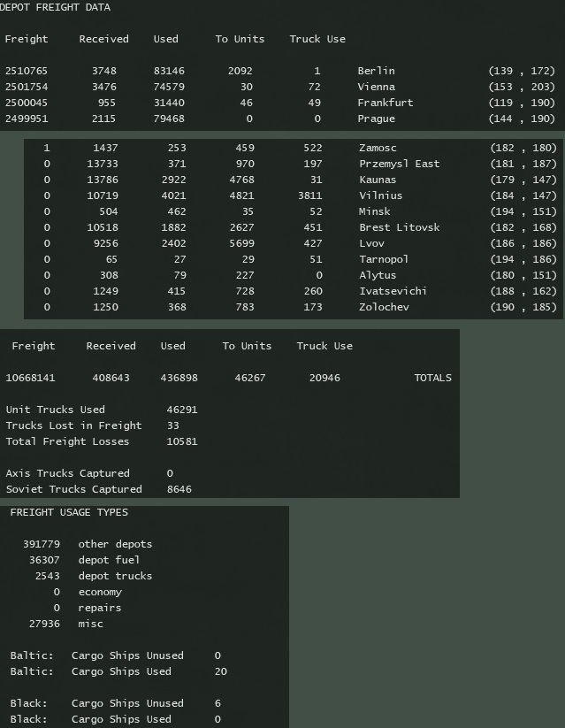Select the Prague depot name
This screenshot has height=728, width=565.
tap(376, 119)
